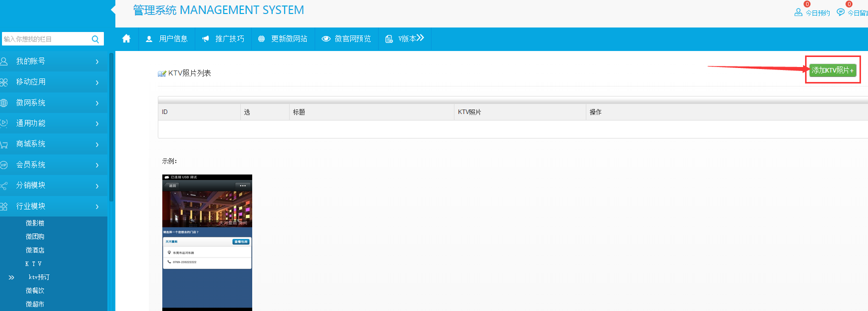868x311 pixels.
Task: Click the collapse sidebar arrow near title
Action: click(113, 9)
